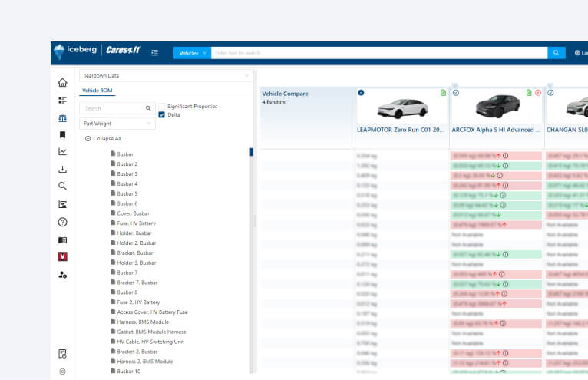Open the Home icon in sidebar
The image size is (588, 380).
[62, 83]
